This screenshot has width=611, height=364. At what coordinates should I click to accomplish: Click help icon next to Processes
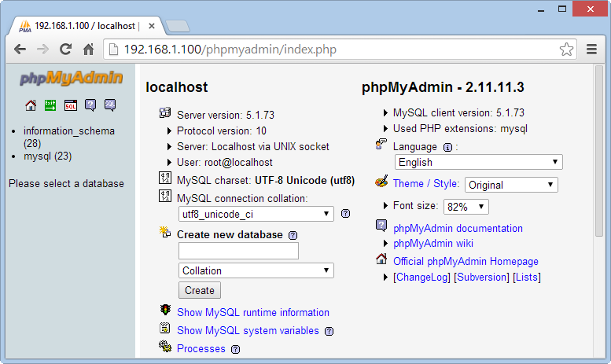tap(235, 349)
